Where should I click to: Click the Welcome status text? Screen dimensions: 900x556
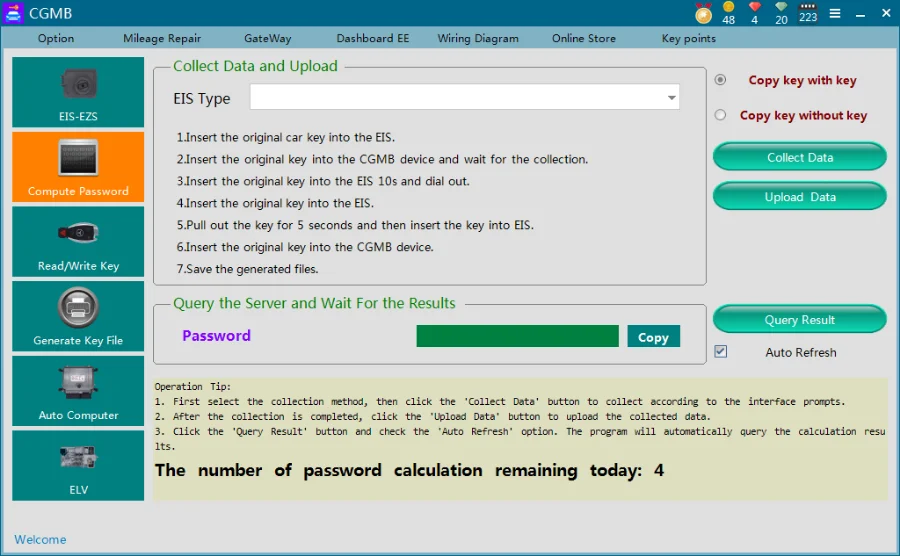[40, 539]
